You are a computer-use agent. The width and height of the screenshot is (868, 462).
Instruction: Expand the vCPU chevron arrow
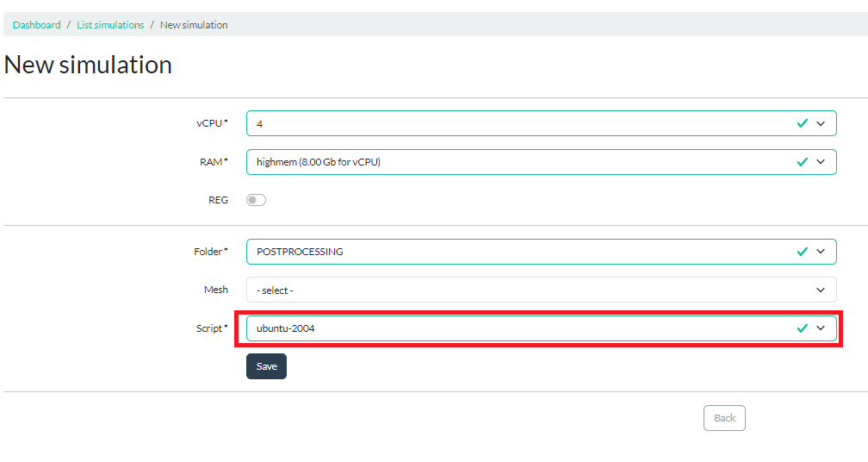(x=821, y=123)
